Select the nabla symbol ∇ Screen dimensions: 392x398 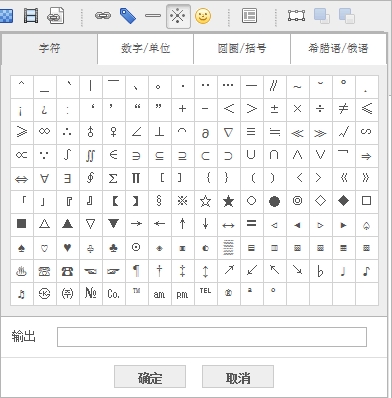click(228, 132)
